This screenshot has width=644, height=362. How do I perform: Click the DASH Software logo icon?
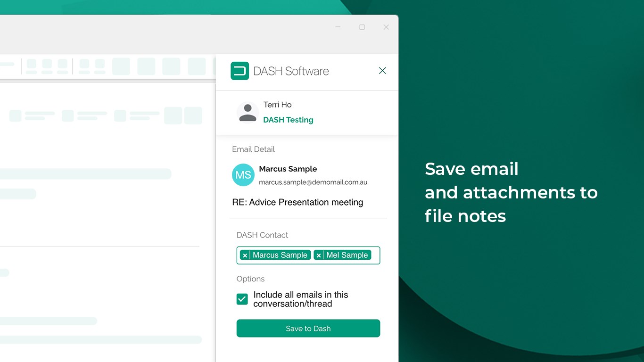point(239,71)
